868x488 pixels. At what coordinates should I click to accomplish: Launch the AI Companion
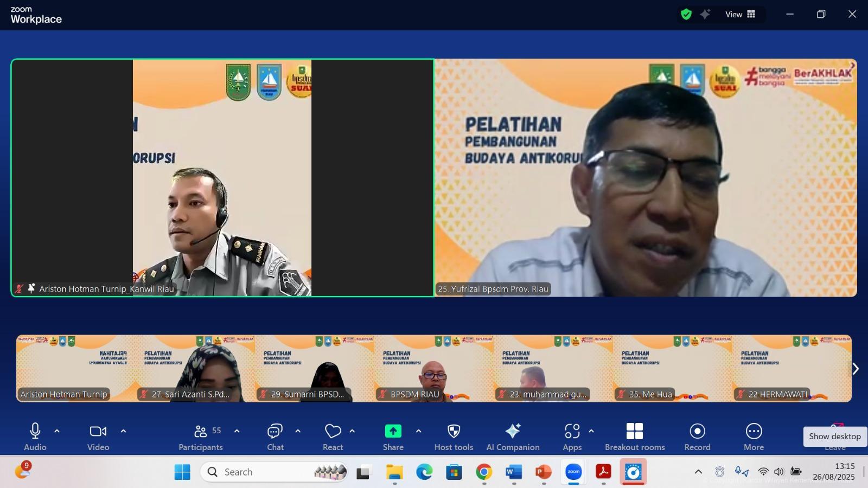coord(513,431)
